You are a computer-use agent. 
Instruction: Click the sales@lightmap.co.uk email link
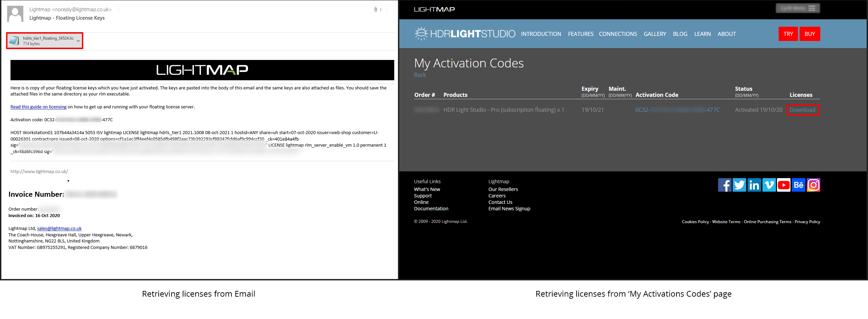pyautogui.click(x=59, y=228)
